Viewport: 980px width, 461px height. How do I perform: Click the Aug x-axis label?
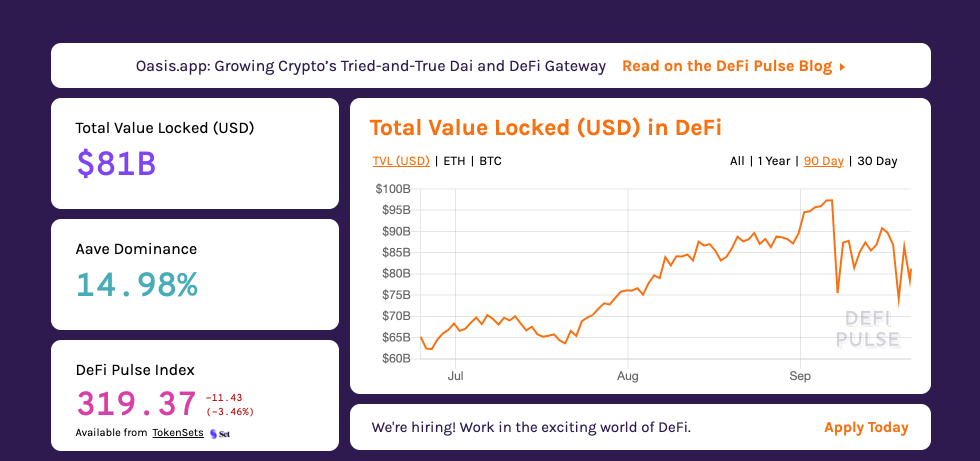[627, 376]
